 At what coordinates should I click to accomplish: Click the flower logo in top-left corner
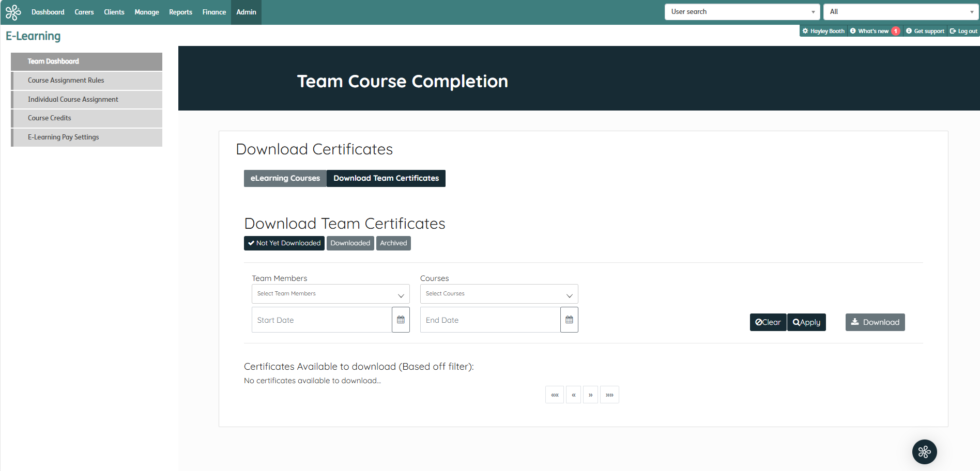coord(13,12)
